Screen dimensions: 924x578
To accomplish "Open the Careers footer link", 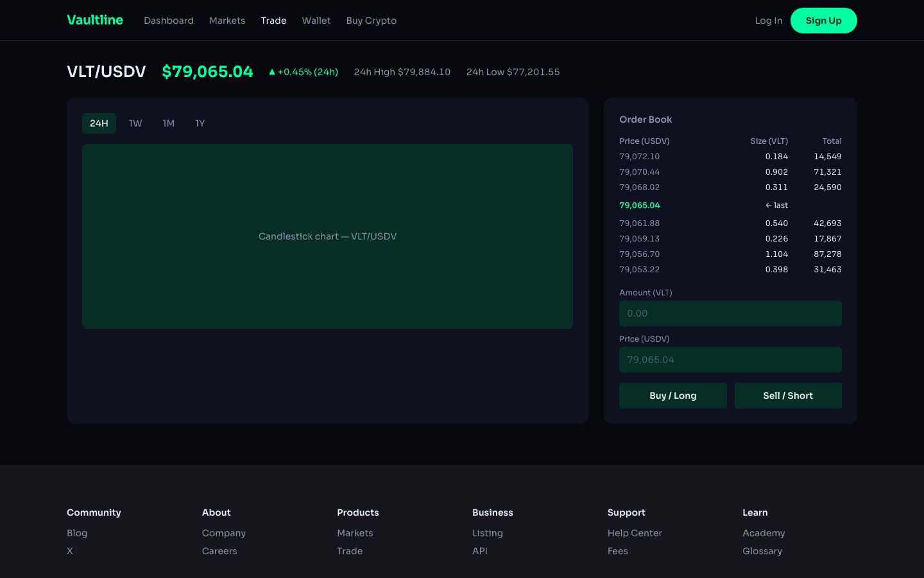I will click(x=219, y=551).
